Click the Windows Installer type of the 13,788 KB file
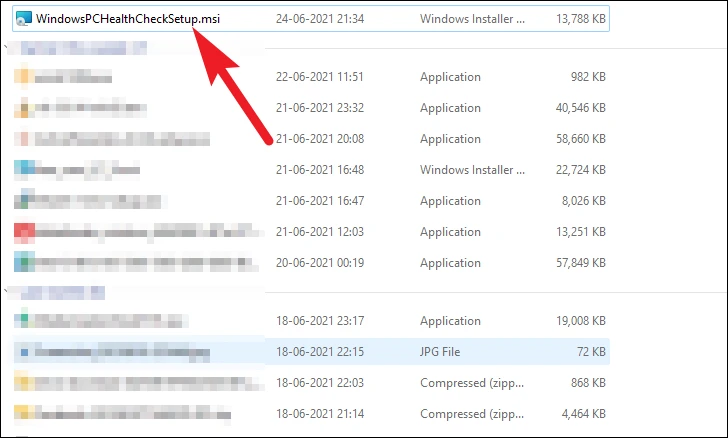The width and height of the screenshot is (728, 438). [x=472, y=19]
